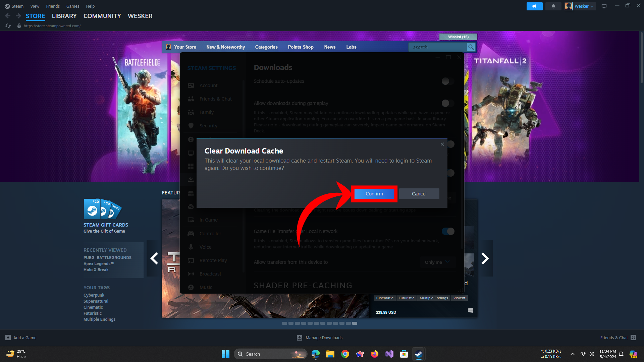Cancel the Clear Download Cache dialog

pos(419,194)
